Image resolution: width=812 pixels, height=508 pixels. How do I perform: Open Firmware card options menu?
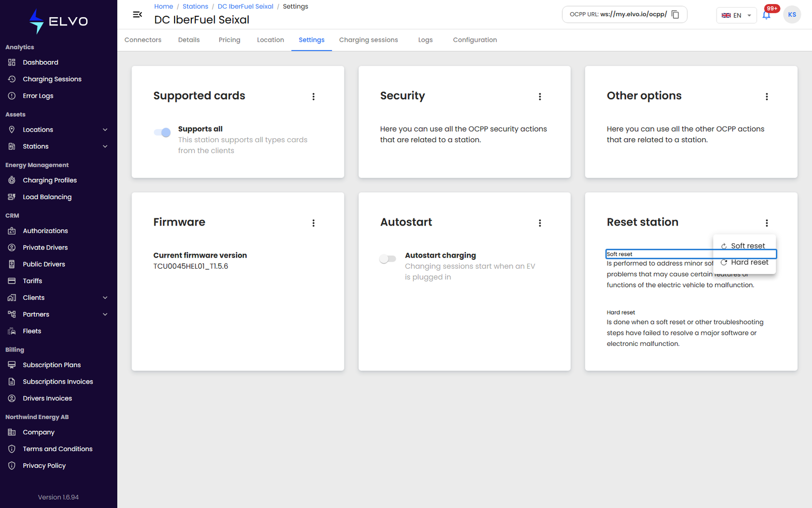tap(314, 223)
